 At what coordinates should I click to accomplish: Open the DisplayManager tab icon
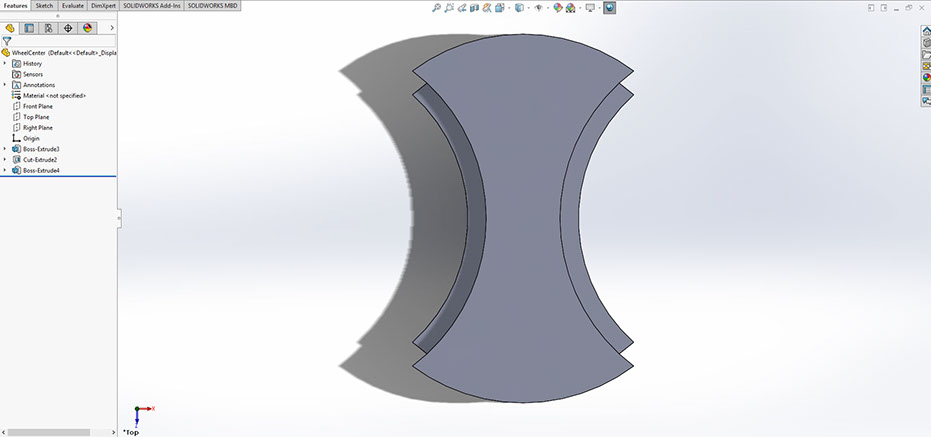click(87, 28)
